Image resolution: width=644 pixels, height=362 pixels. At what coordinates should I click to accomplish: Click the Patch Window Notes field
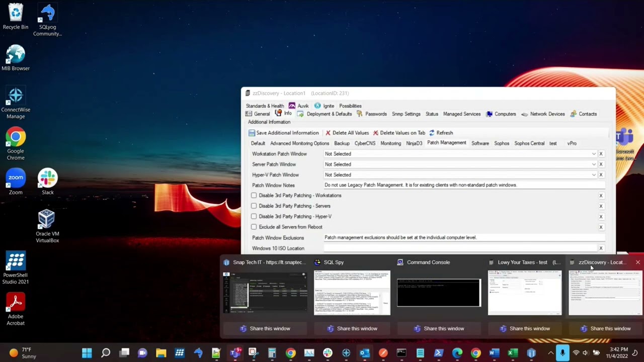coord(463,185)
